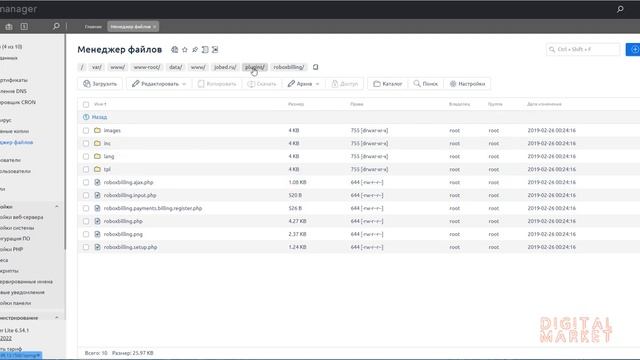Go to www-root/ breadcrumb
The height and width of the screenshot is (360, 640).
(x=147, y=67)
